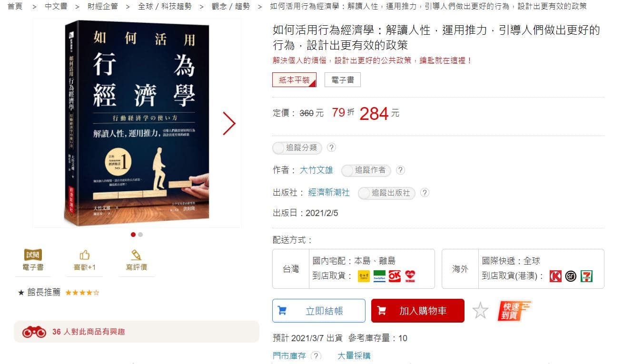Switch to the 電子書 format tab
Image resolution: width=623 pixels, height=364 pixels.
(x=343, y=80)
